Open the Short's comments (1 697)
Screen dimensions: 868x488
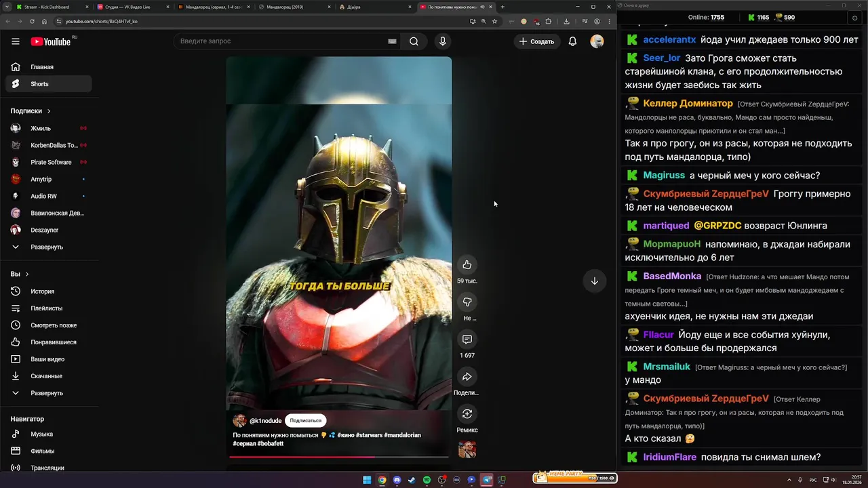point(467,339)
